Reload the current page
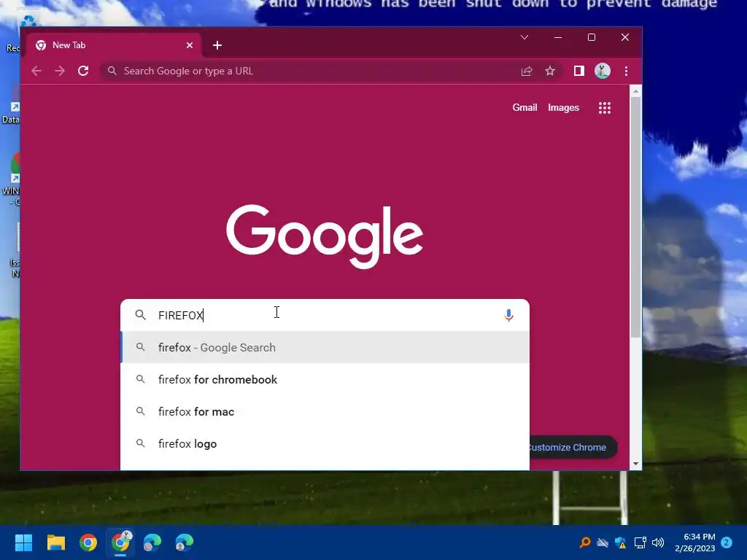This screenshot has width=747, height=560. [x=83, y=71]
